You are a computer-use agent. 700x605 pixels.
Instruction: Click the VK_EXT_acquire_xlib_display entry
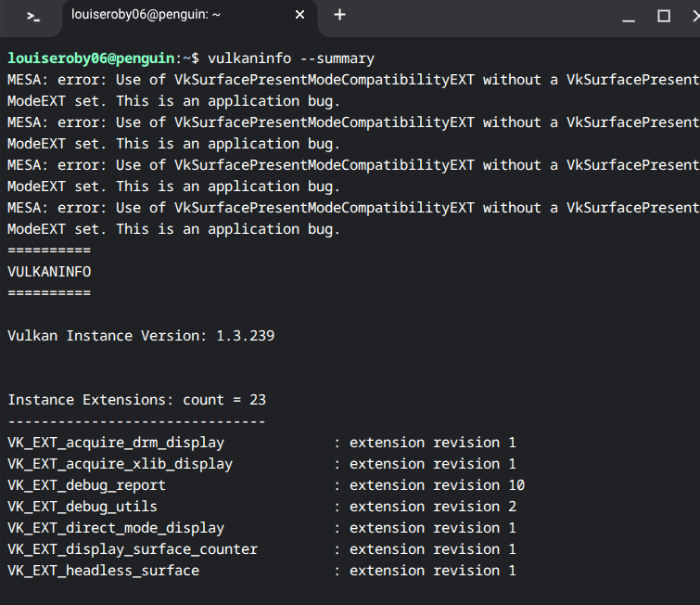tap(120, 464)
